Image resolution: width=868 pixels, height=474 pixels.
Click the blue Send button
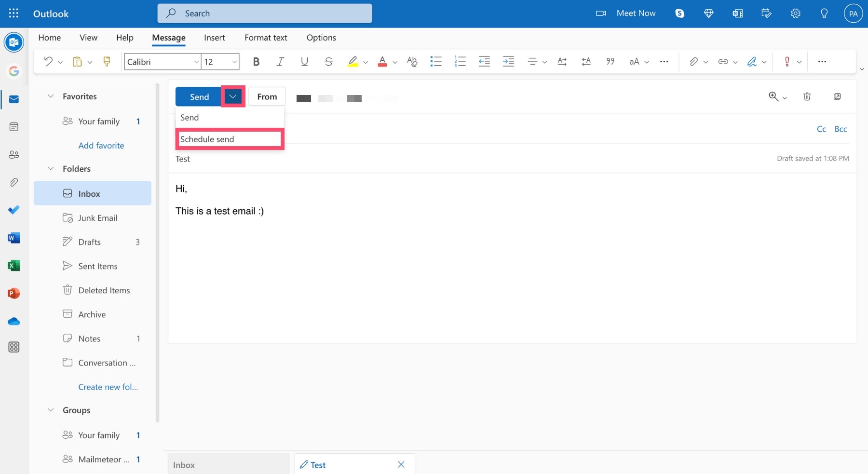tap(199, 96)
